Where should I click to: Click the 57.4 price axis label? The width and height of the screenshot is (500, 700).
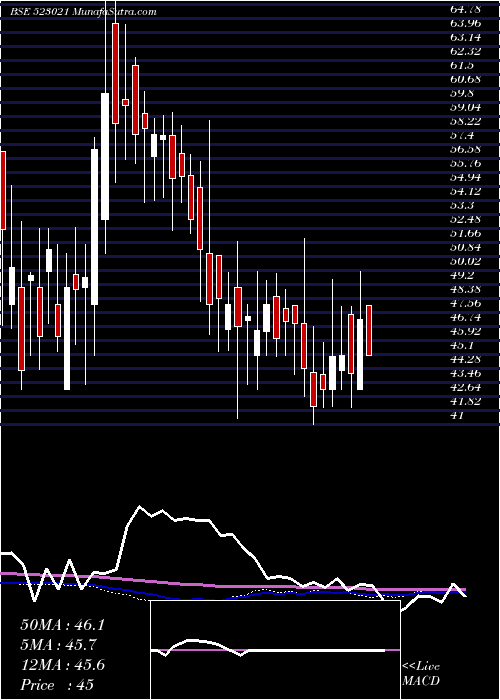[462, 135]
